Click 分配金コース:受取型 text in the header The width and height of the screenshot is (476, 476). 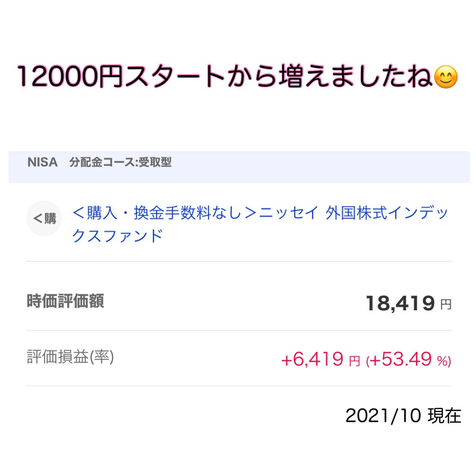120,162
